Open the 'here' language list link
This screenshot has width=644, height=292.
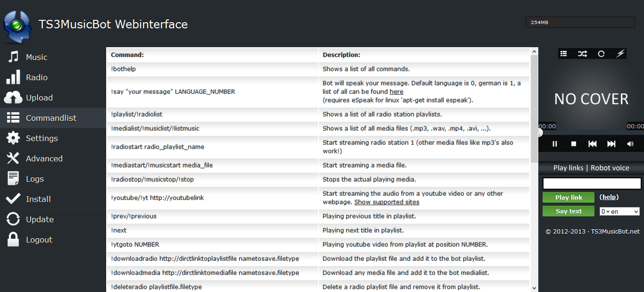coord(396,92)
